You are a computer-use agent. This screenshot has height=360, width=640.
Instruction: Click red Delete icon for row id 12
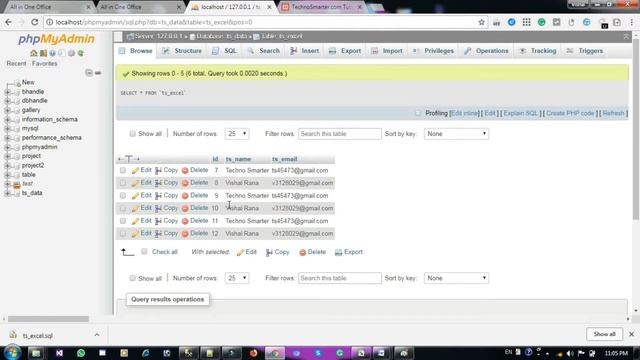(x=185, y=233)
